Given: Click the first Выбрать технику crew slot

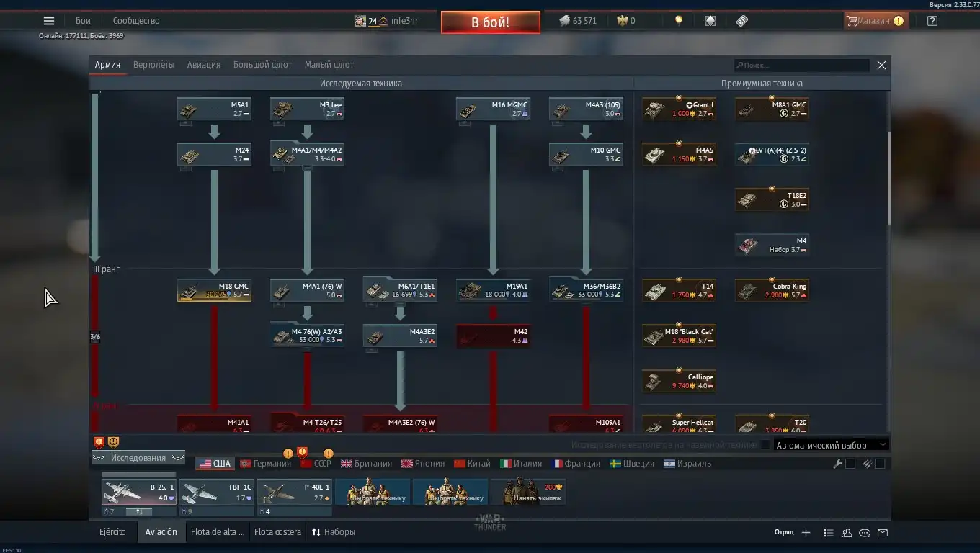Looking at the screenshot, I should (x=372, y=492).
